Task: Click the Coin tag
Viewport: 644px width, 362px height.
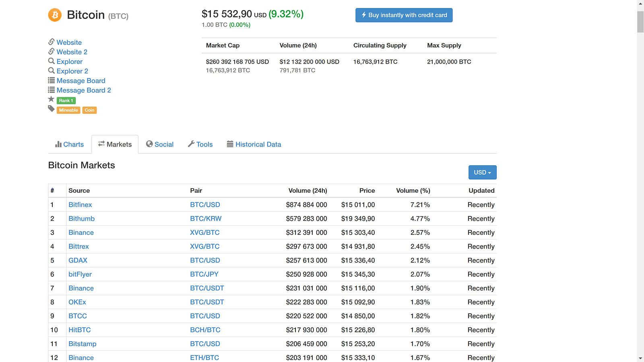Action: 89,110
